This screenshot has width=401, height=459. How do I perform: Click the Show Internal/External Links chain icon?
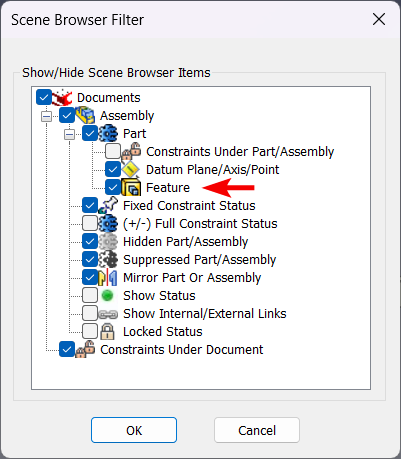108,314
